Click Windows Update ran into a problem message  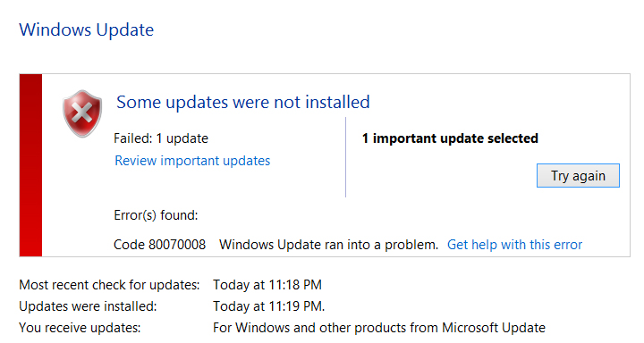(328, 245)
